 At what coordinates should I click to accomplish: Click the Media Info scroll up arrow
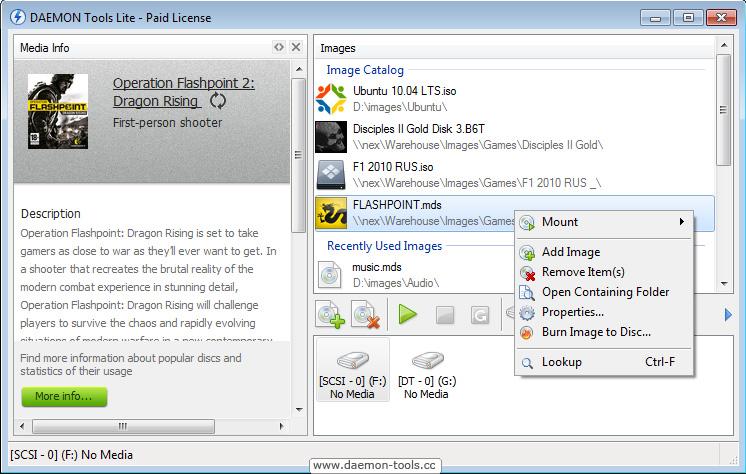pos(299,69)
